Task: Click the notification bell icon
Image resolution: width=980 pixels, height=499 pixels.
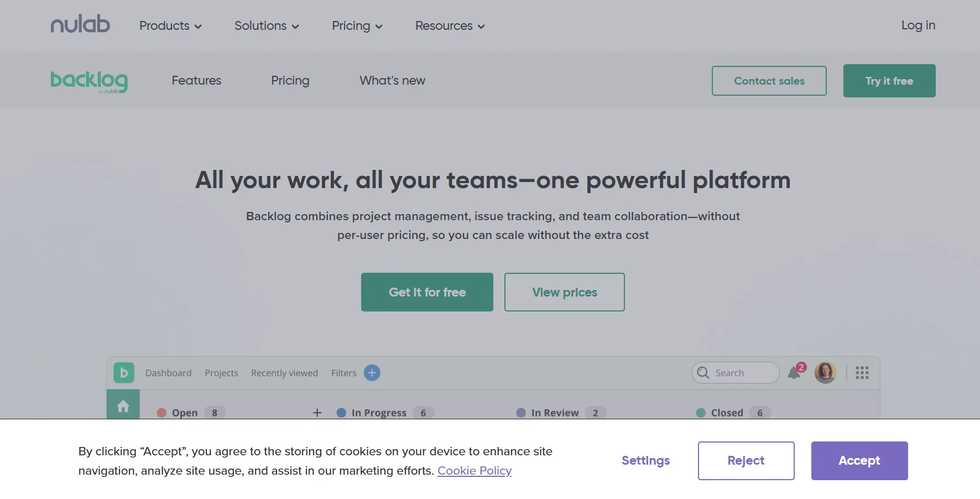Action: pyautogui.click(x=794, y=372)
